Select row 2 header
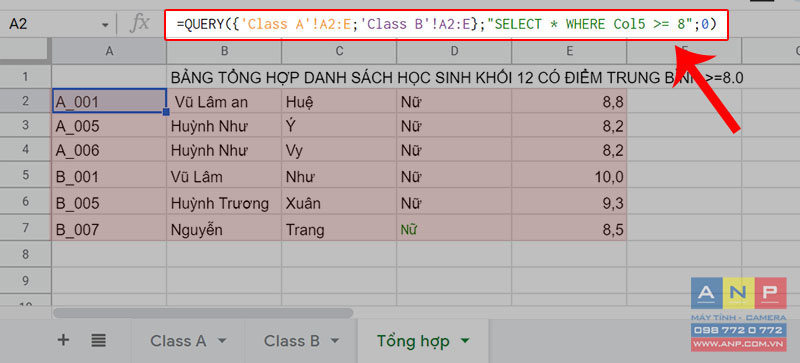800x363 pixels. click(x=26, y=102)
